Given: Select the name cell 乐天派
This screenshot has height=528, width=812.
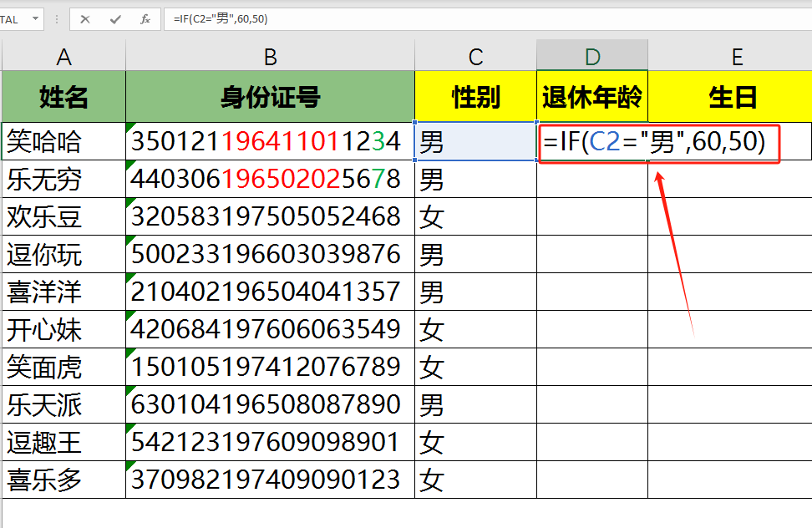Looking at the screenshot, I should pos(63,404).
